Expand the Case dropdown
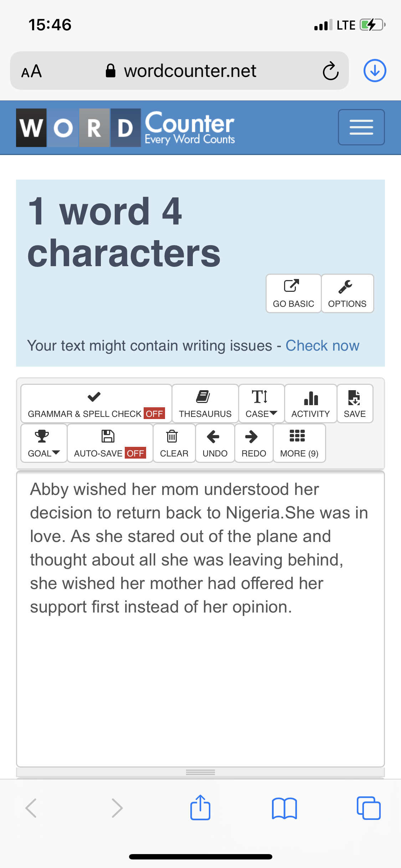The height and width of the screenshot is (868, 401). point(261,404)
